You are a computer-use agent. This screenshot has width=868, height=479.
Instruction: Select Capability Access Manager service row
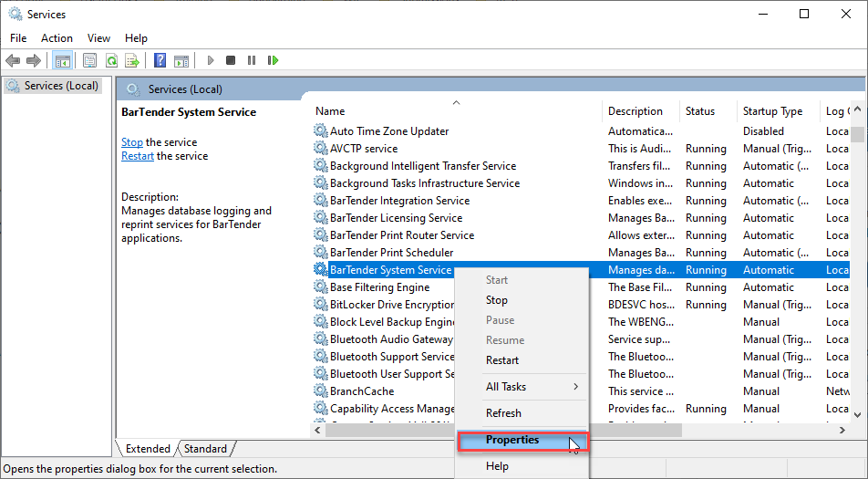580,408
